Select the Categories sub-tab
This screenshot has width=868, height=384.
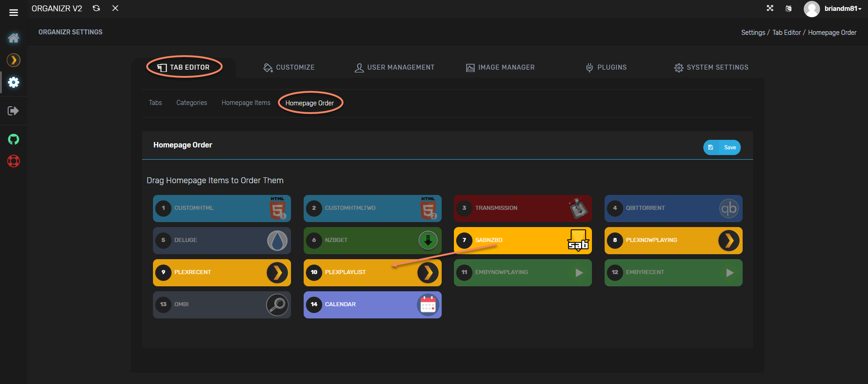coord(191,103)
